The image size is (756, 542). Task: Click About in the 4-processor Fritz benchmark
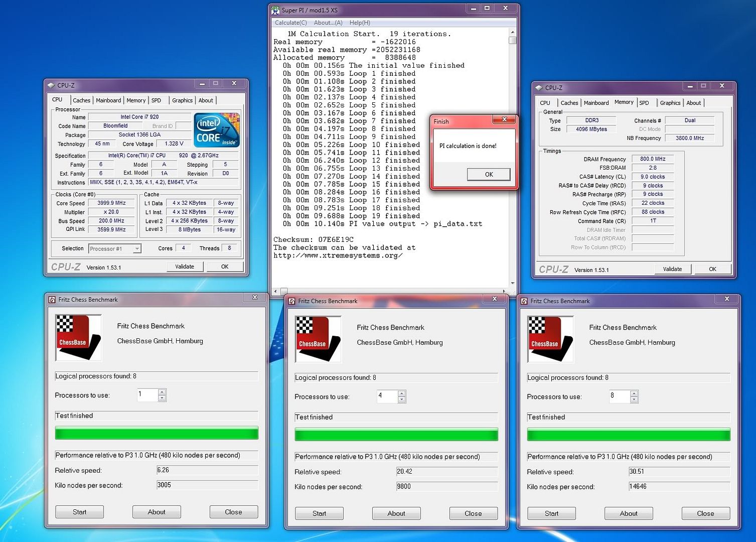coord(396,513)
